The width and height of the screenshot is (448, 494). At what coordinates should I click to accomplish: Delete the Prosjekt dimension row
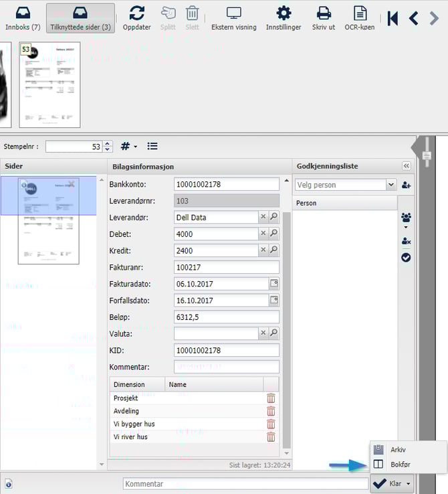(x=271, y=398)
